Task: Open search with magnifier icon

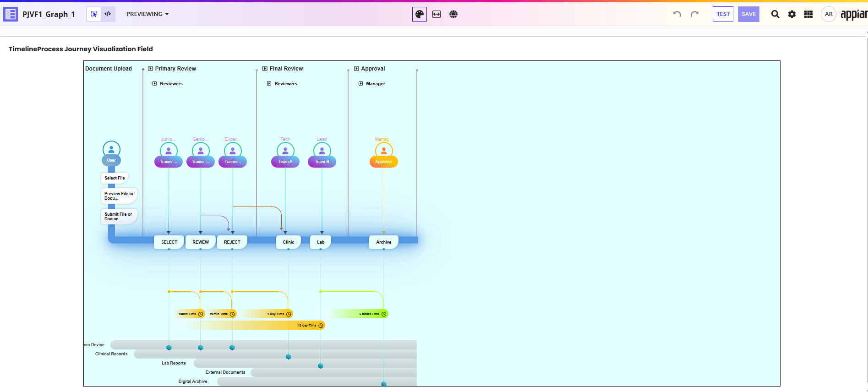Action: pos(775,14)
